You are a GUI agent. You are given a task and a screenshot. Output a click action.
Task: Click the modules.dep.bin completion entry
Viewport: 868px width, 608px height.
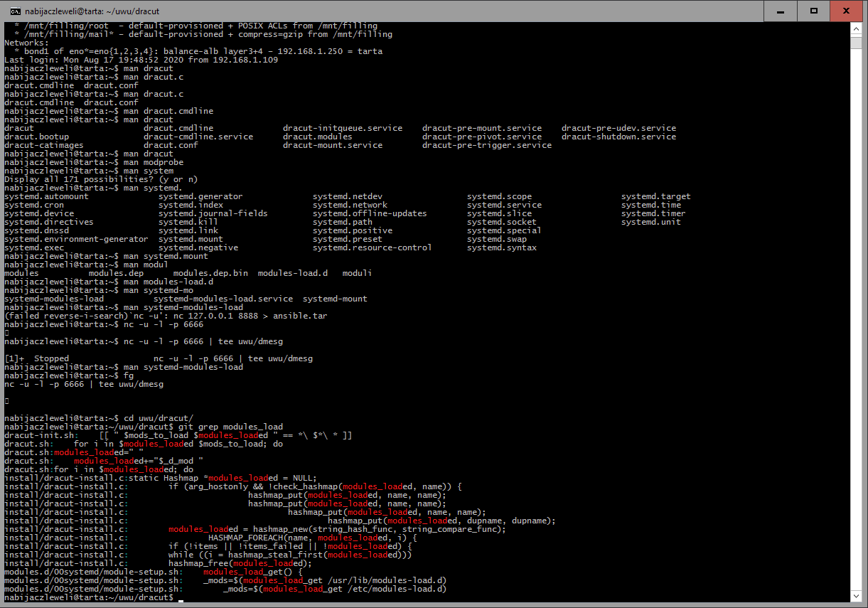(210, 273)
